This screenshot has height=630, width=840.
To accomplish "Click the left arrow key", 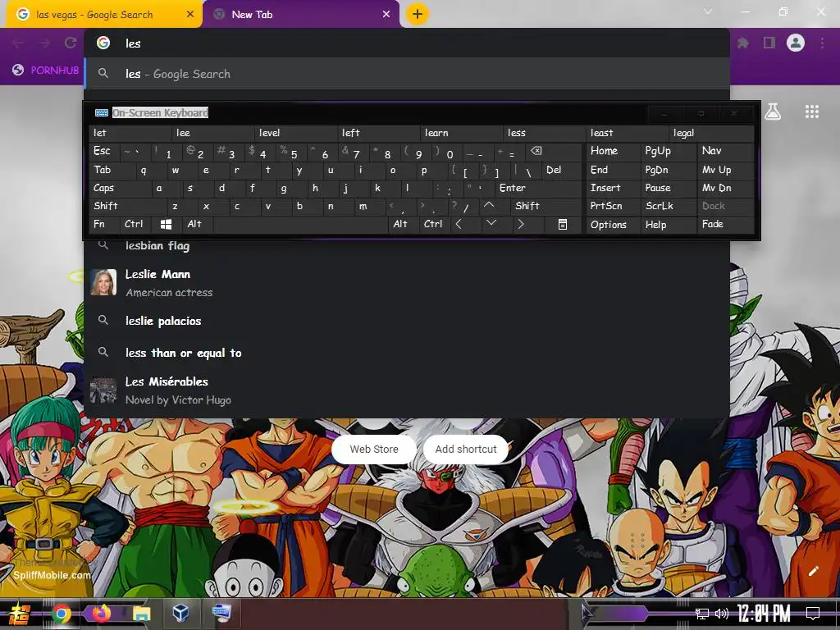I will tap(464, 225).
